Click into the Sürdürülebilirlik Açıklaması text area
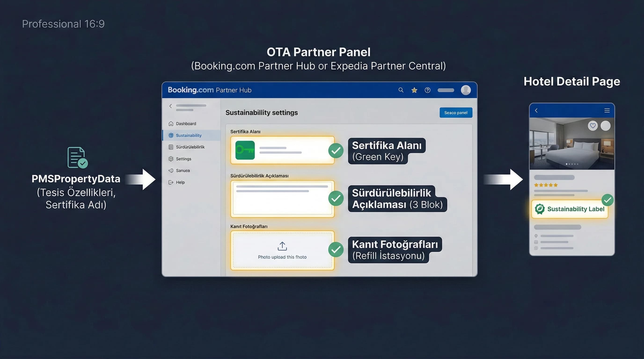Image resolution: width=644 pixels, height=359 pixels. (x=282, y=199)
